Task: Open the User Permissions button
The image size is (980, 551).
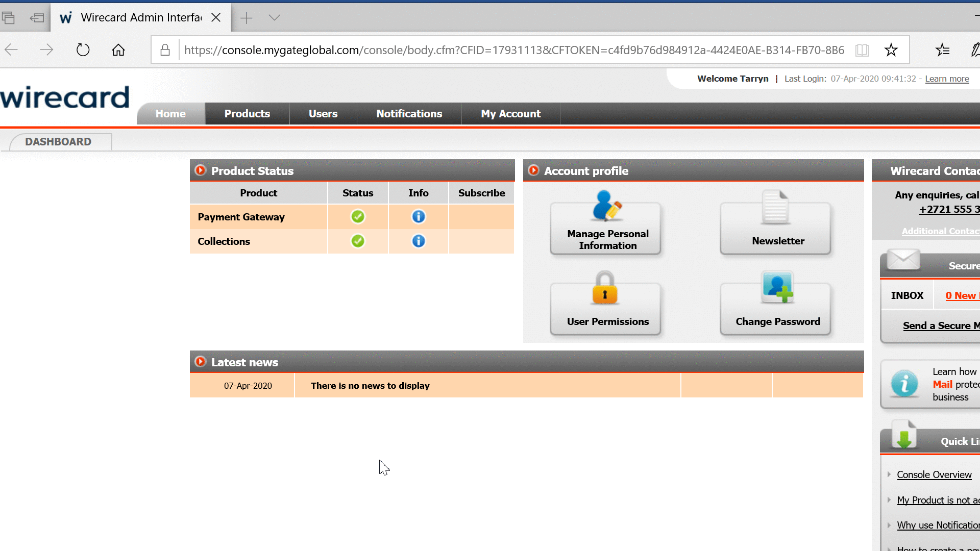Action: (x=605, y=309)
